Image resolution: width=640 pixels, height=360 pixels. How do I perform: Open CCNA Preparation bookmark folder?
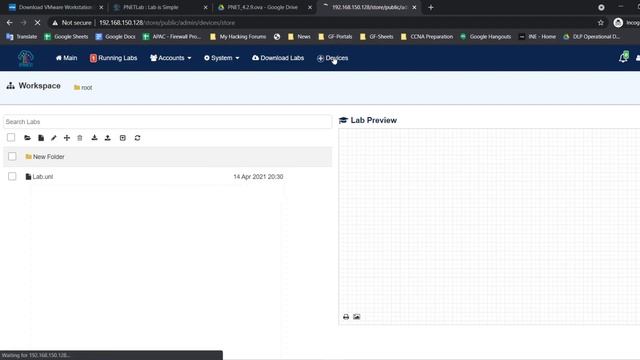pos(427,37)
